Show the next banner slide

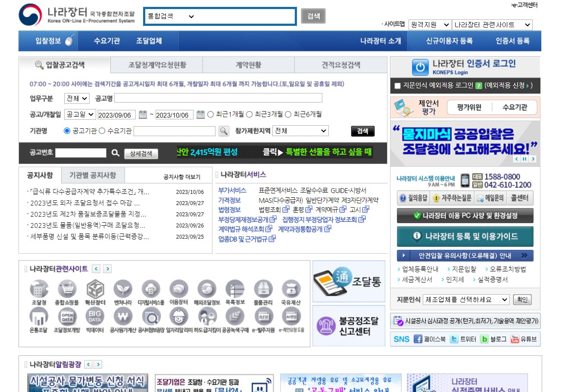click(x=533, y=159)
